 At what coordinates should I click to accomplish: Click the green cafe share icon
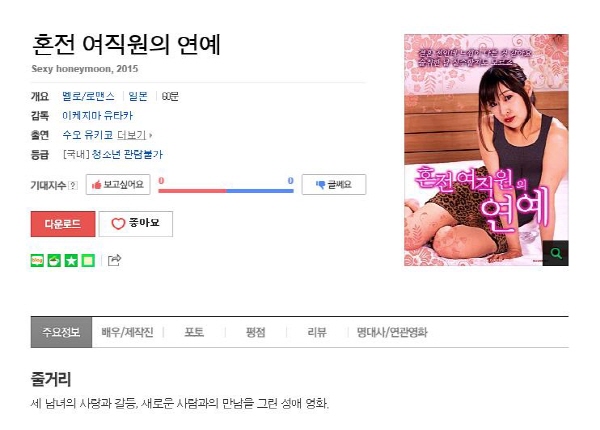coord(54,260)
